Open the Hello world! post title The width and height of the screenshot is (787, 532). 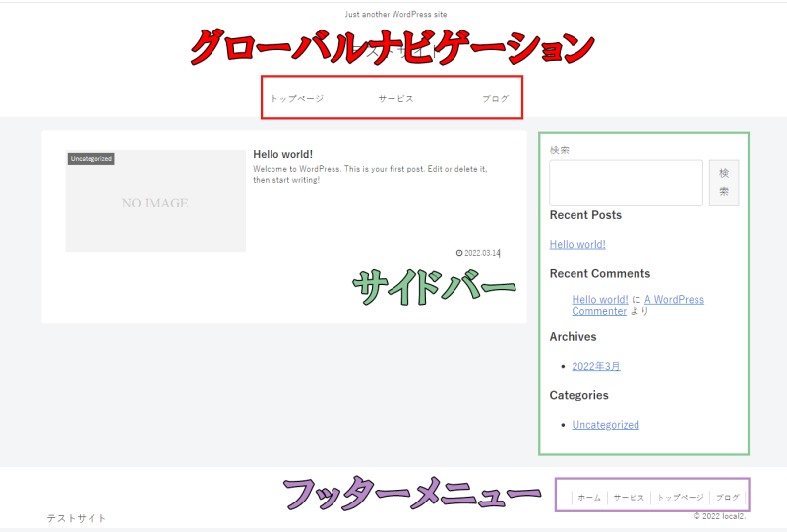click(282, 154)
